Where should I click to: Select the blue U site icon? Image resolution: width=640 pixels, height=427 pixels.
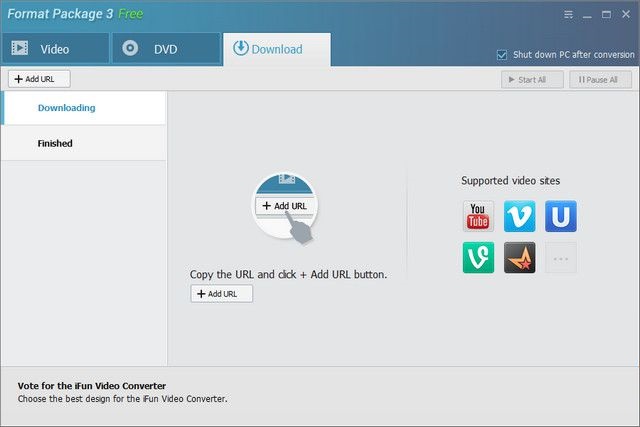click(561, 216)
